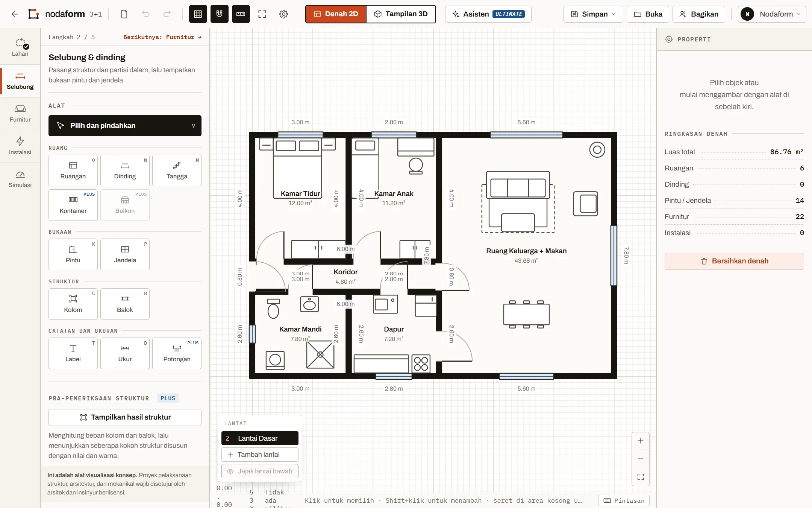Open the Nodaform account menu

point(772,14)
